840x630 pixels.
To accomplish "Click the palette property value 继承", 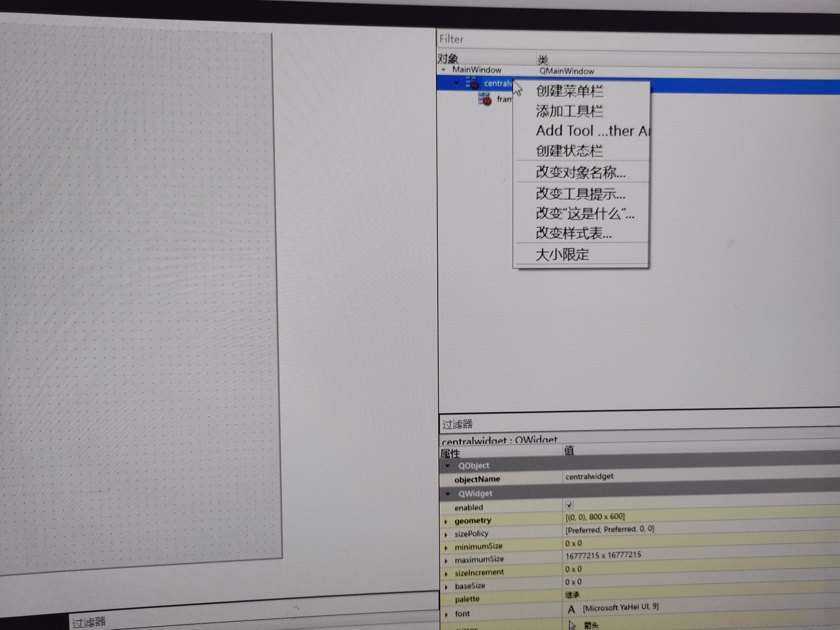I will click(x=572, y=595).
